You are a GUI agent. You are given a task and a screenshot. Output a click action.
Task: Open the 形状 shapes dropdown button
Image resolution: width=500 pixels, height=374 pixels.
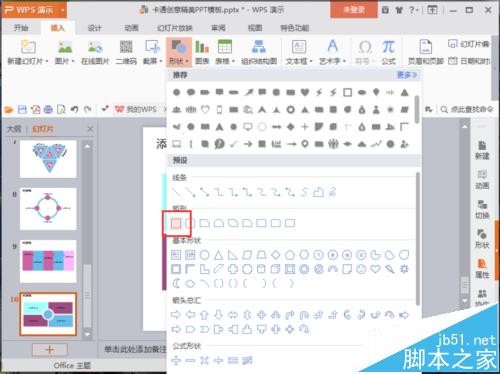tap(179, 52)
